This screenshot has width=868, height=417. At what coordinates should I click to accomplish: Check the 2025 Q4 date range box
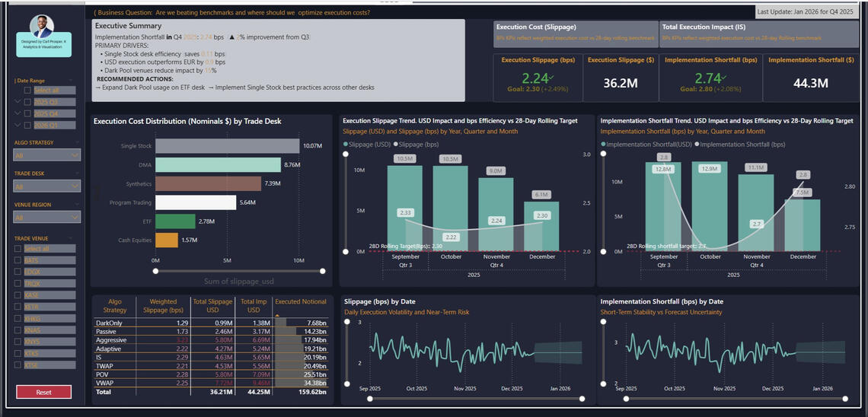[x=28, y=113]
